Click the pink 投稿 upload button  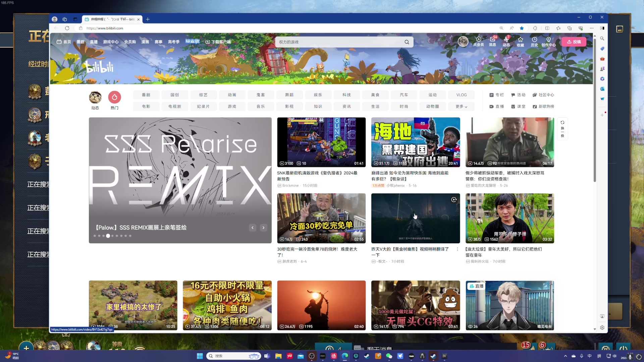[x=574, y=42]
